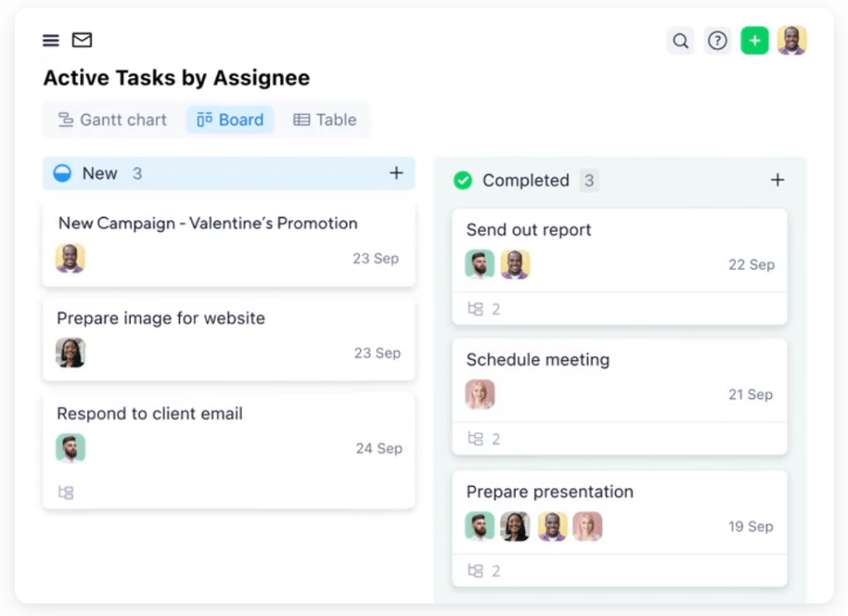The height and width of the screenshot is (616, 848).
Task: Select the Board view tab
Action: (230, 119)
